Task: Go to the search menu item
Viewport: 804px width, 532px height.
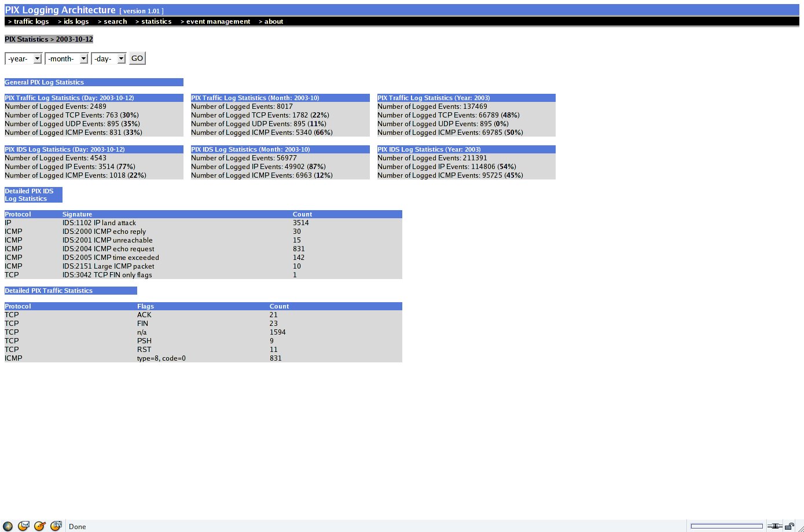Action: pos(112,21)
